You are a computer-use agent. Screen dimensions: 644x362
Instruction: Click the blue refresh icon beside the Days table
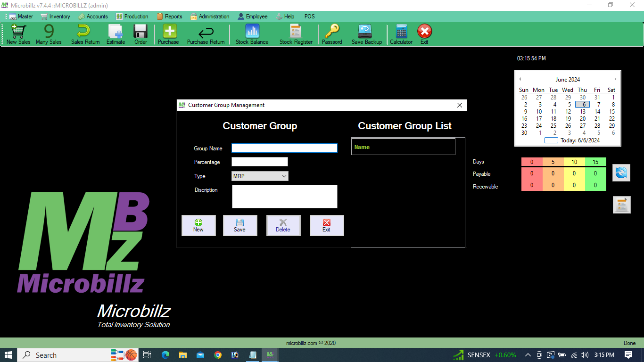coord(621,173)
